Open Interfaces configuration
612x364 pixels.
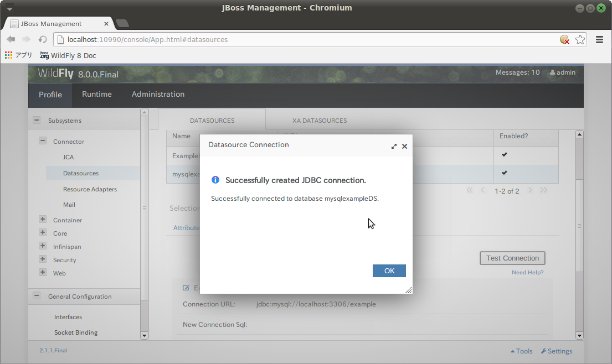68,317
